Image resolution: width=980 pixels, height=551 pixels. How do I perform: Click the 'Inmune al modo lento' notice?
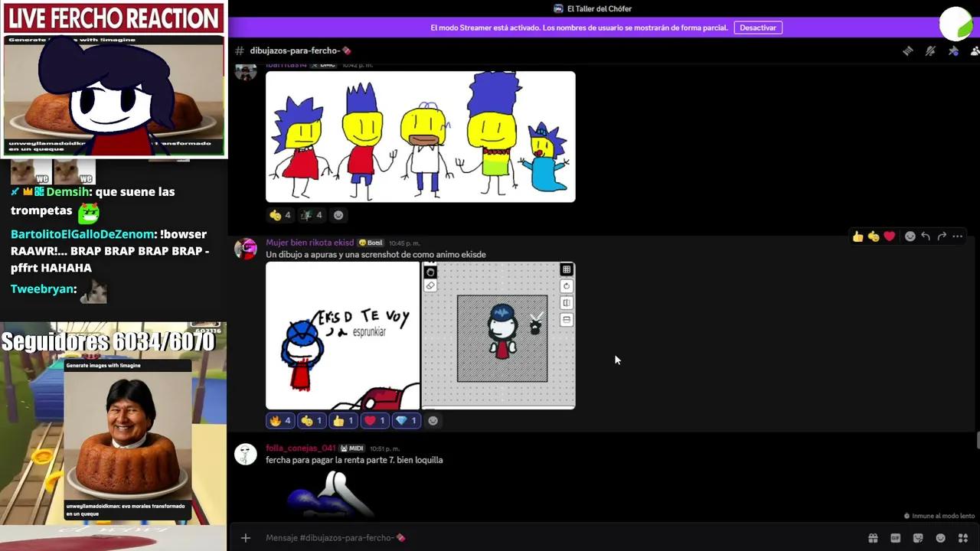click(939, 516)
